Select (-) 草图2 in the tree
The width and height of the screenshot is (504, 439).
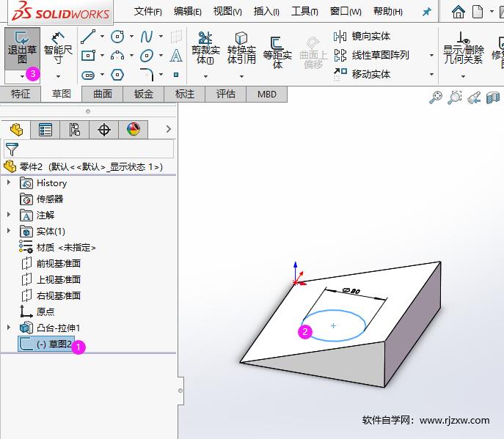pyautogui.click(x=46, y=344)
